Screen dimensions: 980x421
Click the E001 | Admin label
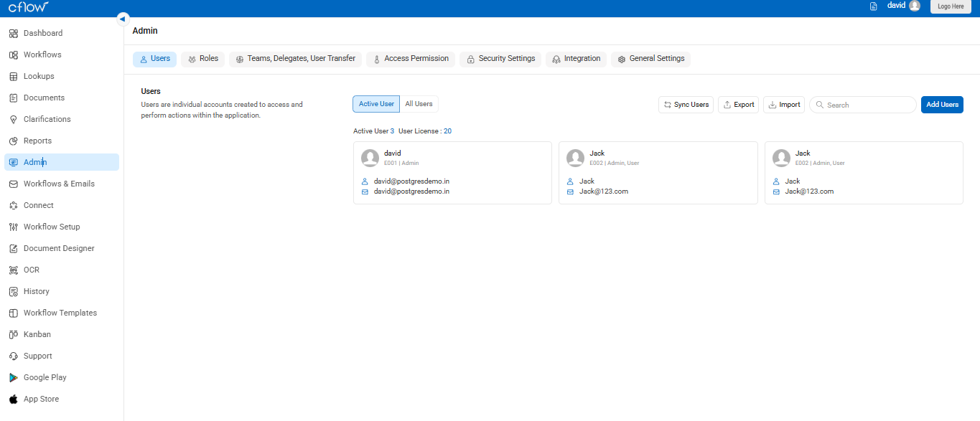click(401, 164)
